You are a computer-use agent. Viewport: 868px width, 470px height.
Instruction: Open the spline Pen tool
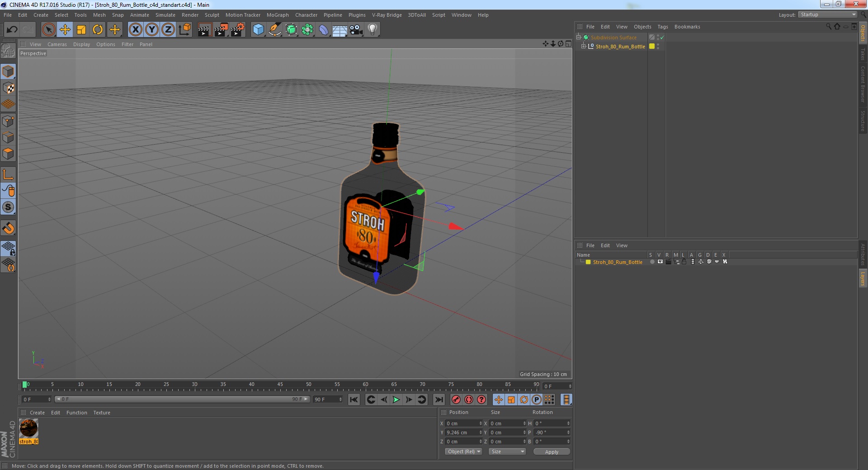(x=274, y=30)
